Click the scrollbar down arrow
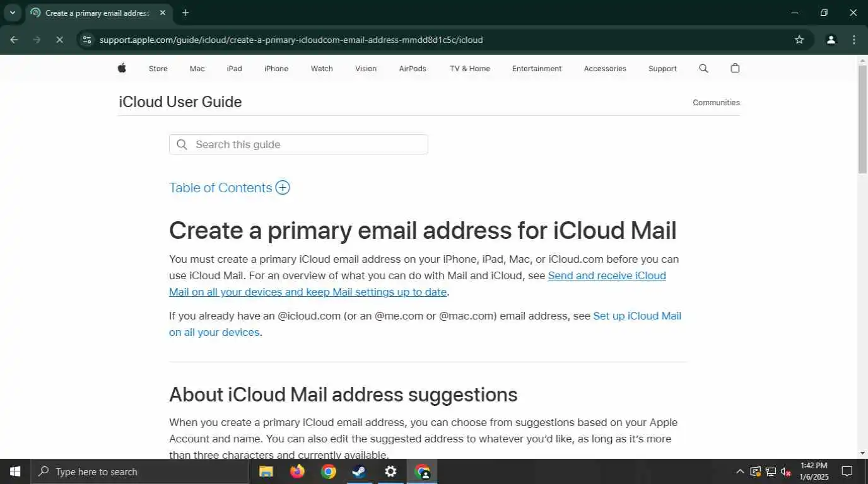The width and height of the screenshot is (868, 484). point(862,453)
